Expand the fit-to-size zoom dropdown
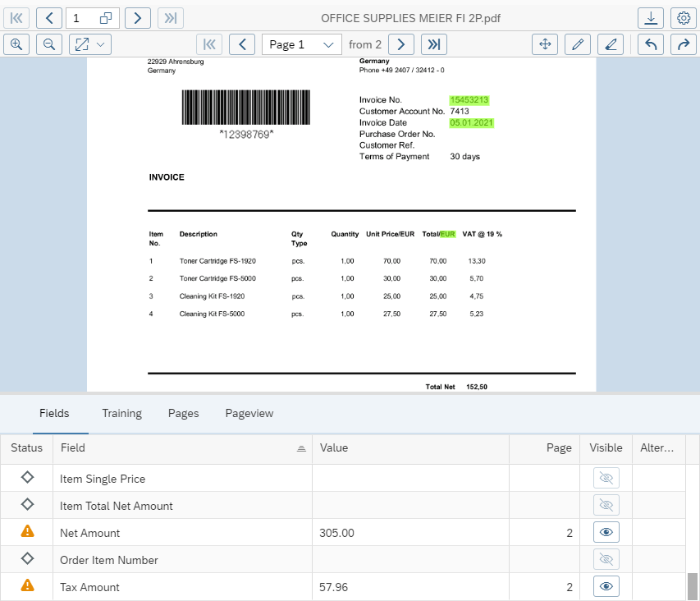The width and height of the screenshot is (700, 601). [x=90, y=44]
